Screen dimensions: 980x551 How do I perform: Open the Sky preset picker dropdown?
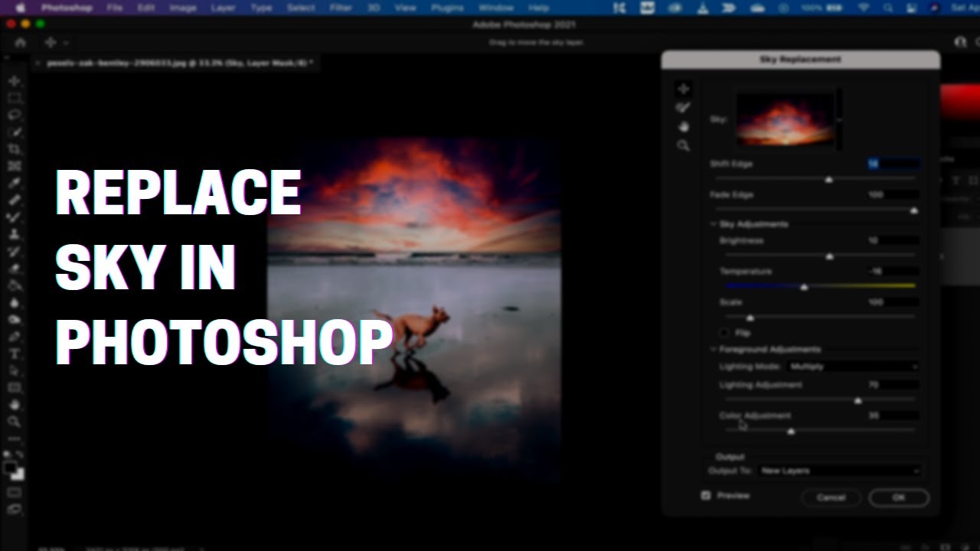tap(840, 119)
